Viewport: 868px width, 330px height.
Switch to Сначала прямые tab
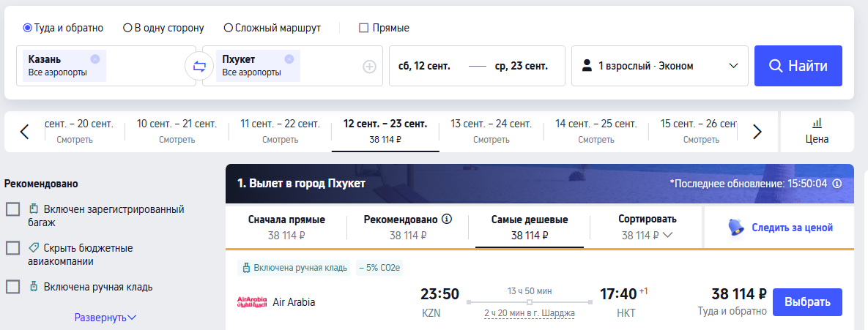(x=286, y=227)
